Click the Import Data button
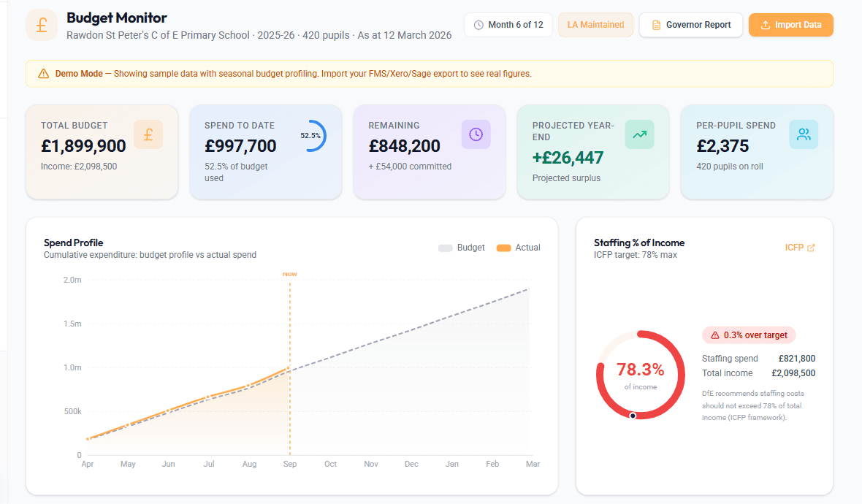This screenshot has width=862, height=504. click(x=790, y=26)
